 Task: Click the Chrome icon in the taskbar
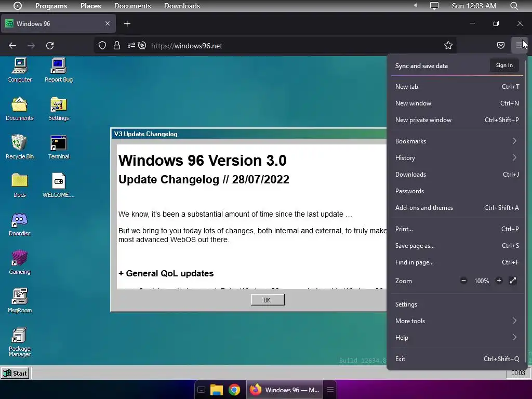(234, 390)
